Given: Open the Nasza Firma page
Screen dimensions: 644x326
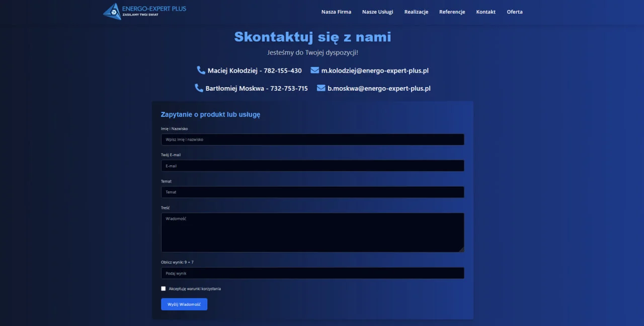Looking at the screenshot, I should click(336, 12).
